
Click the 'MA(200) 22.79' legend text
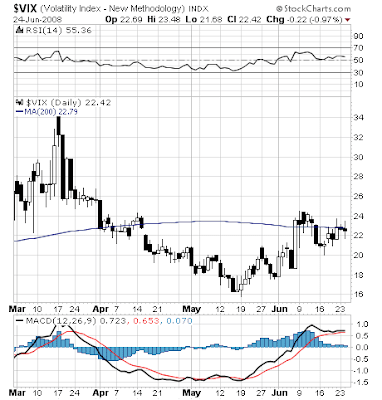coord(51,112)
